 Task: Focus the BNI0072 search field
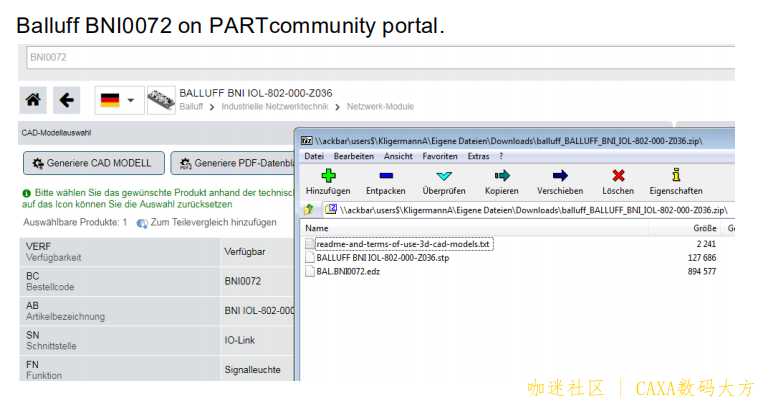coord(380,57)
